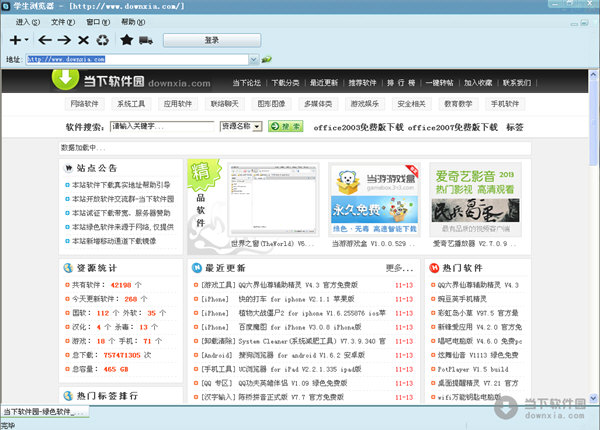
Task: Open 本站软件下载真实地址帮助引导 notice
Action: [121, 185]
